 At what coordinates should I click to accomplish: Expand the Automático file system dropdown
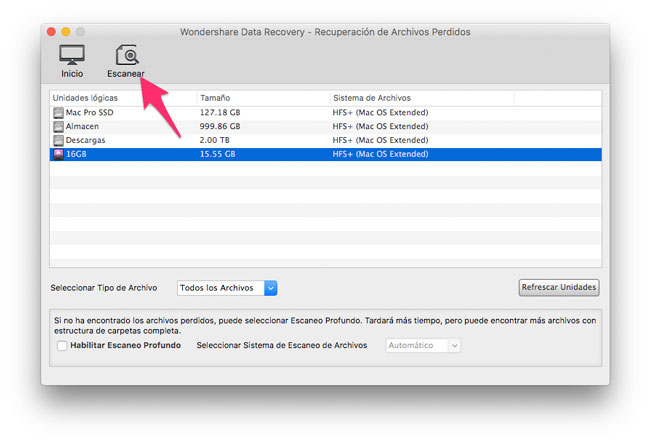[x=423, y=346]
